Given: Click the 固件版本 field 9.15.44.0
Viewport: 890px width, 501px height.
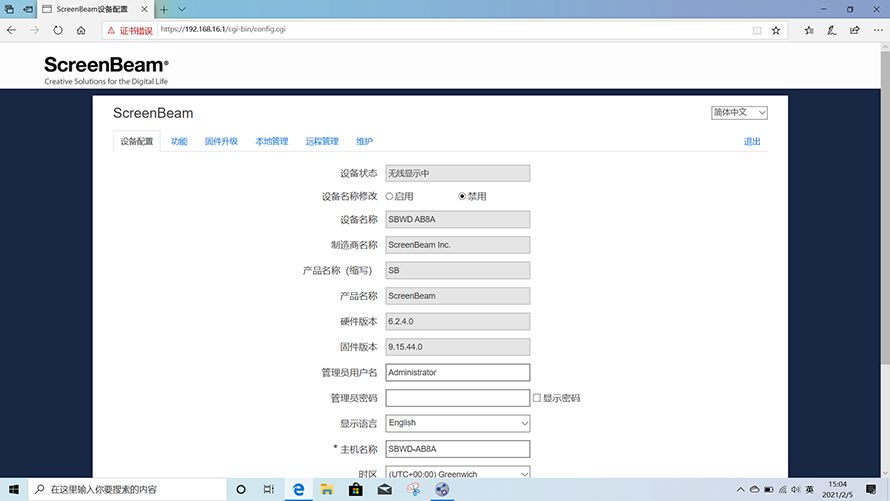Looking at the screenshot, I should point(457,347).
